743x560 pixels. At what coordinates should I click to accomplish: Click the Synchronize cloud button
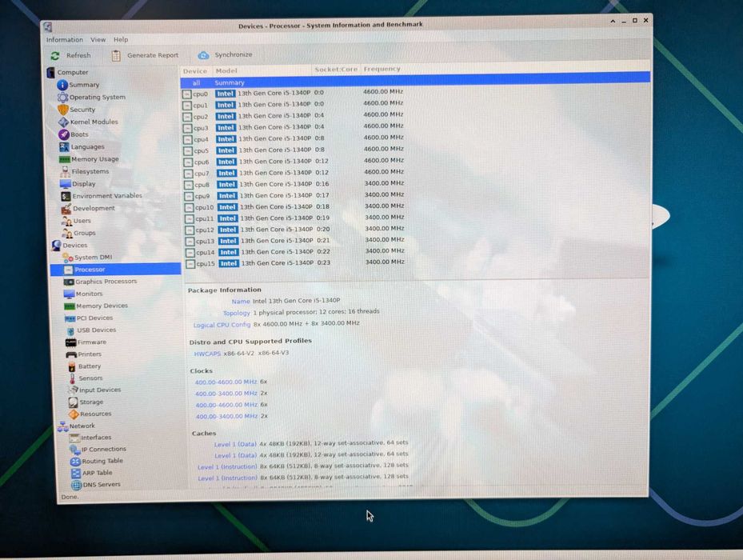click(225, 54)
